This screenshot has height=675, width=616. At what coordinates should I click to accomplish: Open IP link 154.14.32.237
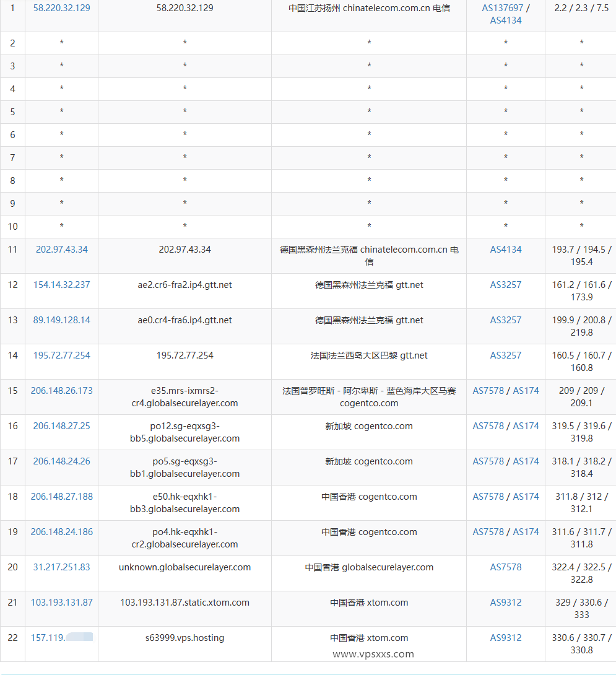coord(61,285)
